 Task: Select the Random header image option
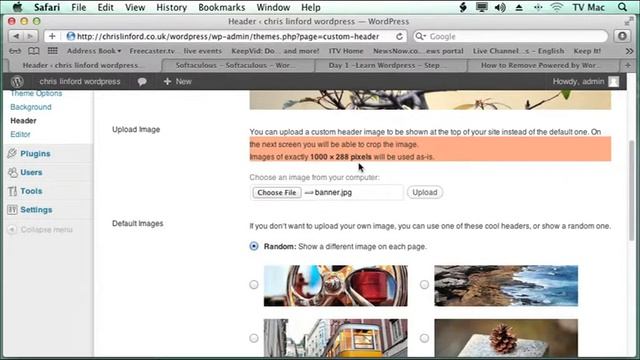pyautogui.click(x=254, y=246)
